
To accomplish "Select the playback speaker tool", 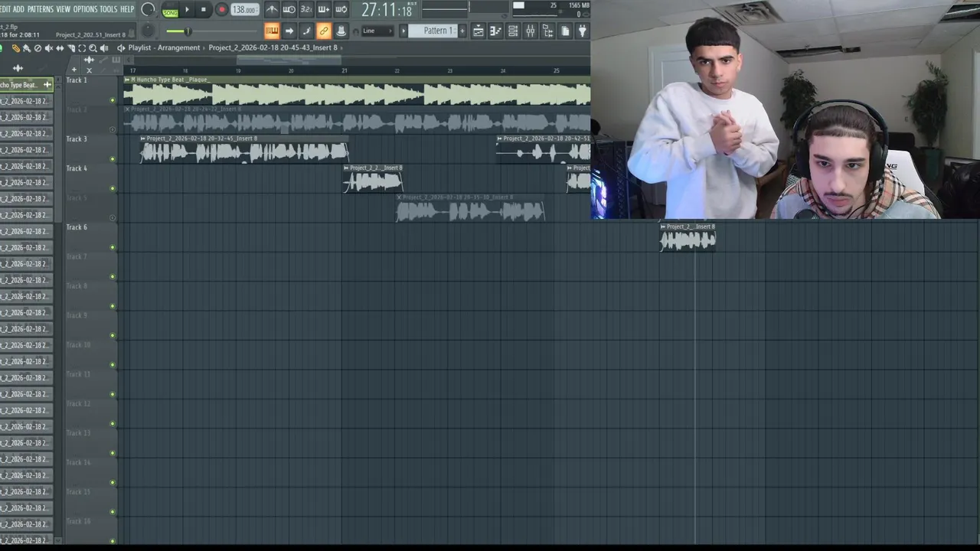I will pos(104,48).
